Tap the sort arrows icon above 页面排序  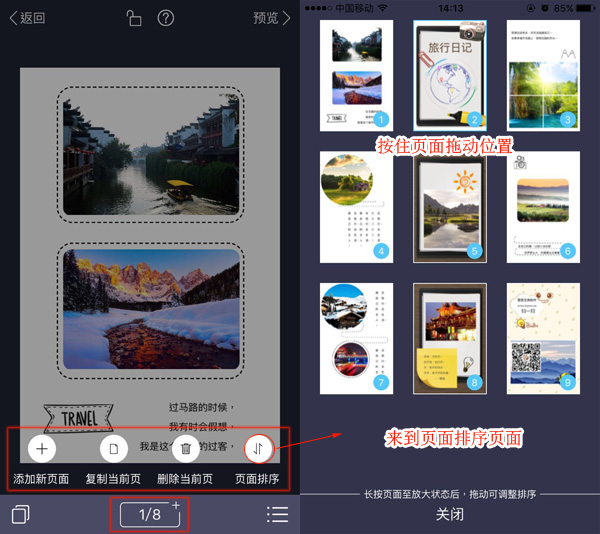tap(259, 448)
